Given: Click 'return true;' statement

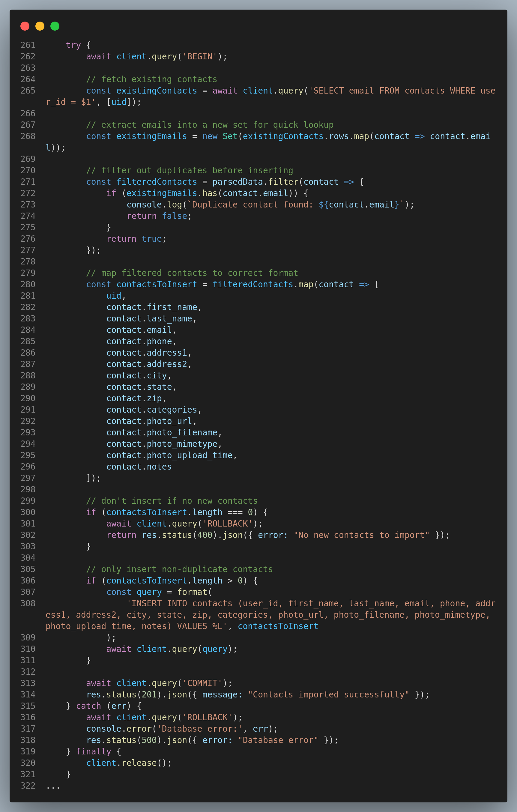Looking at the screenshot, I should pyautogui.click(x=136, y=239).
